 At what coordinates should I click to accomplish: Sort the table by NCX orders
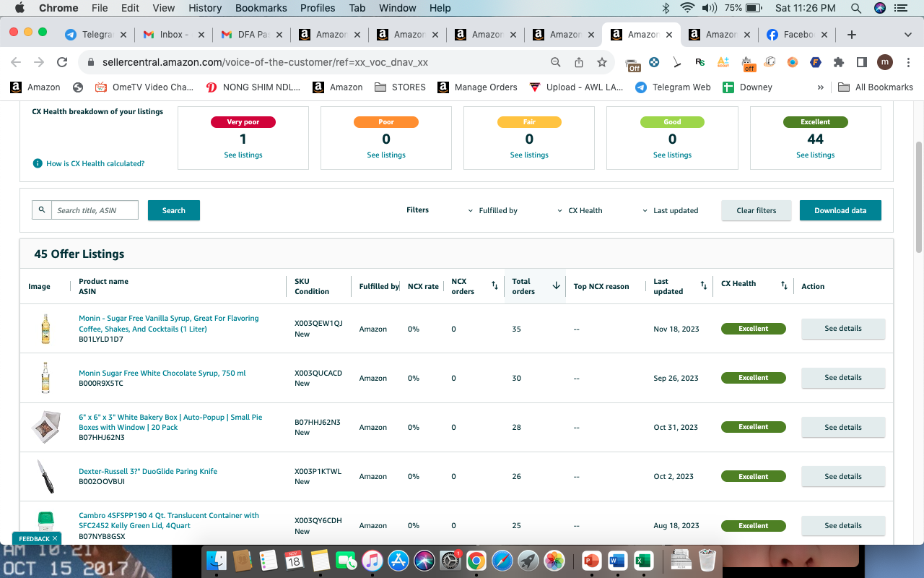[x=494, y=286]
